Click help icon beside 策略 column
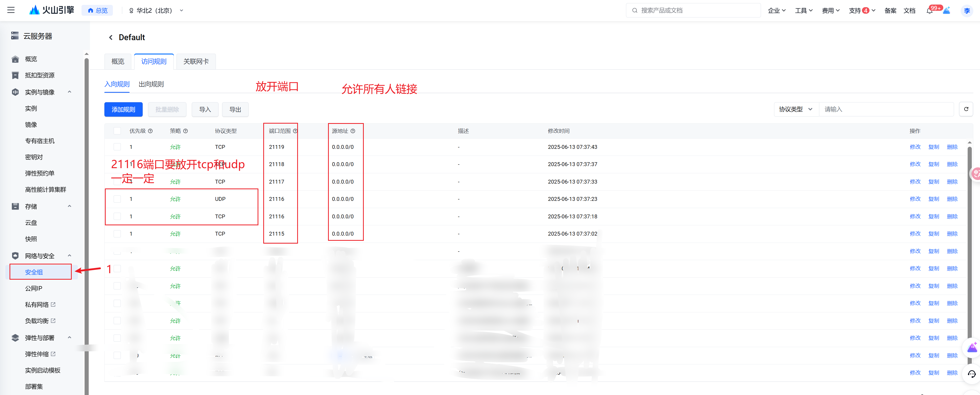980x395 pixels. click(x=185, y=131)
